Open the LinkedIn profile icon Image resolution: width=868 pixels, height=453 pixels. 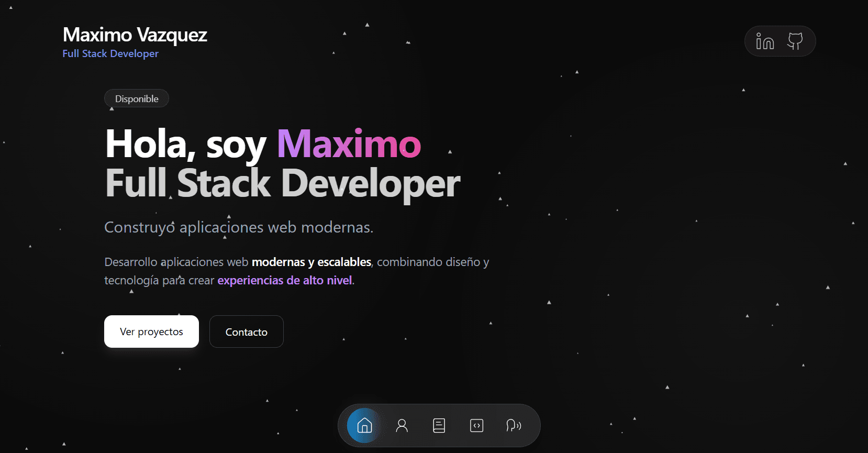click(765, 41)
